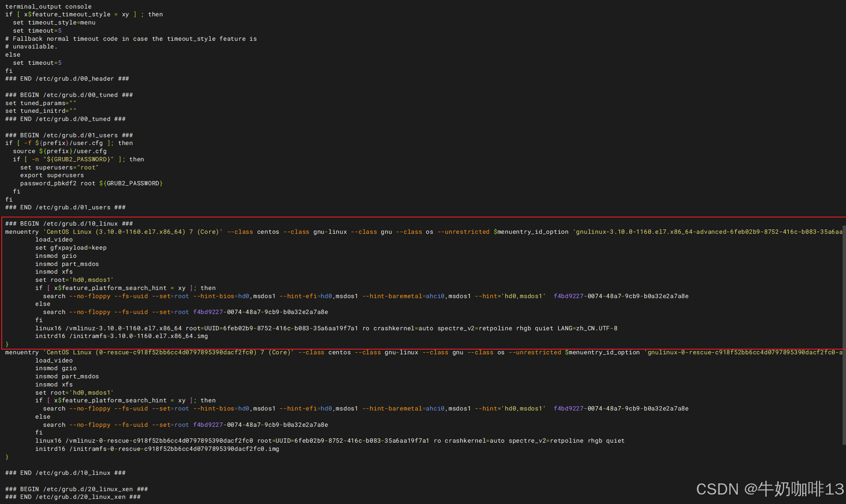Click 'initrd16 /initramfs-0-rescue' image line
This screenshot has height=504, width=846.
tap(157, 449)
